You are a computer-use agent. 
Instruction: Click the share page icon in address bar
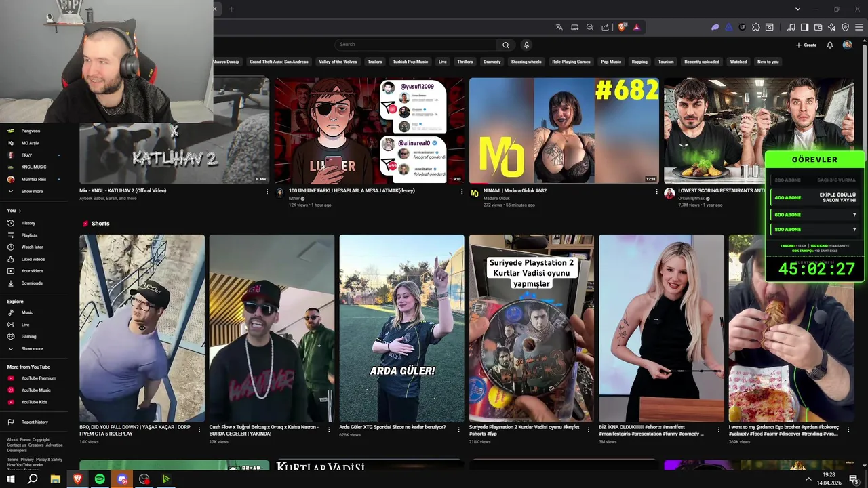tap(606, 27)
